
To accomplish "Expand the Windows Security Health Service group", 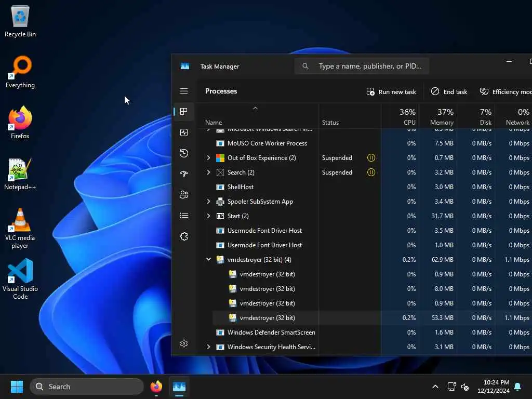I will tap(208, 347).
